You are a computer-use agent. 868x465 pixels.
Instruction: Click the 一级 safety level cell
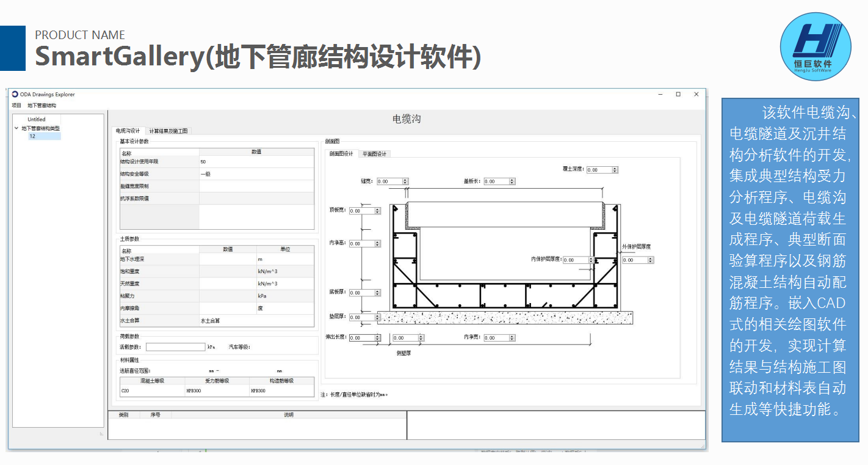pos(256,174)
